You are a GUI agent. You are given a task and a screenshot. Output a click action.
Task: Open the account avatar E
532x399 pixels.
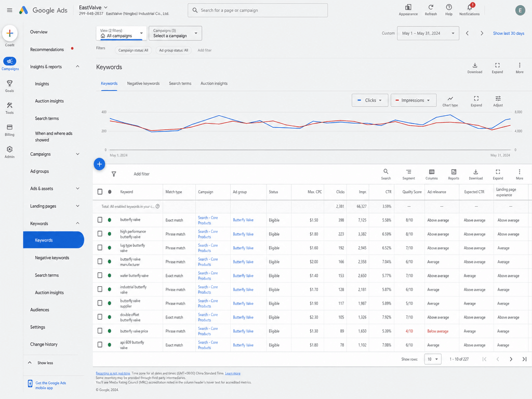[x=520, y=10]
